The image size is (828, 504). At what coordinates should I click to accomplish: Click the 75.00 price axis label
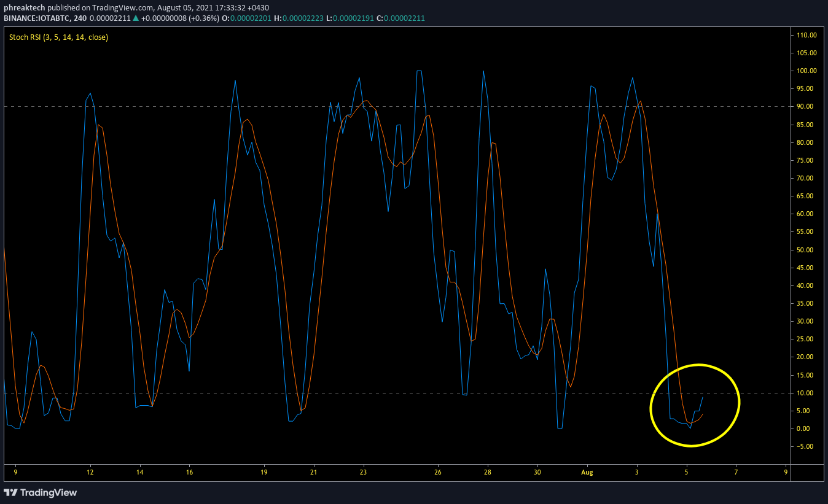pyautogui.click(x=806, y=160)
